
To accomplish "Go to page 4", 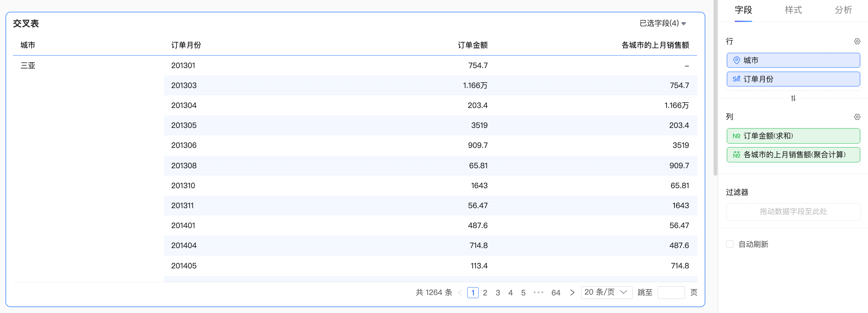I will (x=511, y=293).
